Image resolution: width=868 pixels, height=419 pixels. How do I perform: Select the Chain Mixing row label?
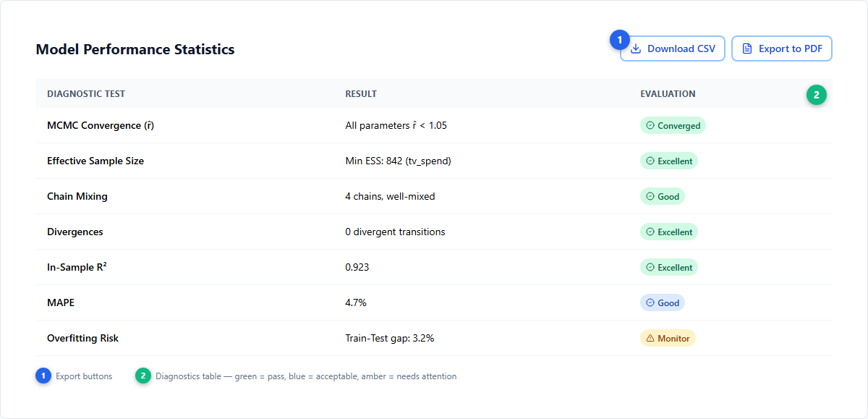click(x=77, y=196)
